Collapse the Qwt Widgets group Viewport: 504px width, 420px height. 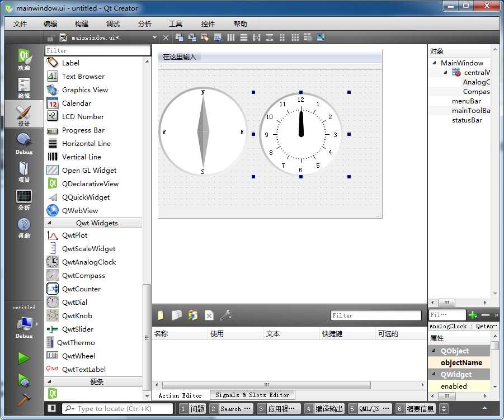point(49,223)
